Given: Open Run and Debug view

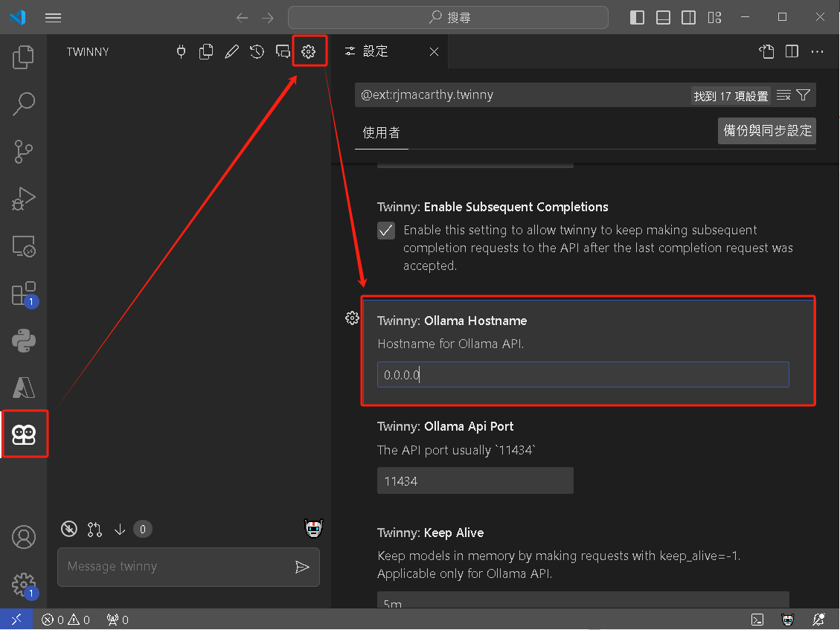Looking at the screenshot, I should pyautogui.click(x=23, y=199).
